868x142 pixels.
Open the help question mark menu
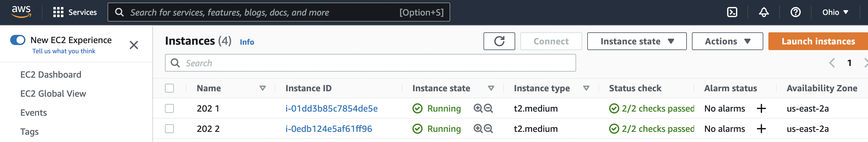coord(795,12)
